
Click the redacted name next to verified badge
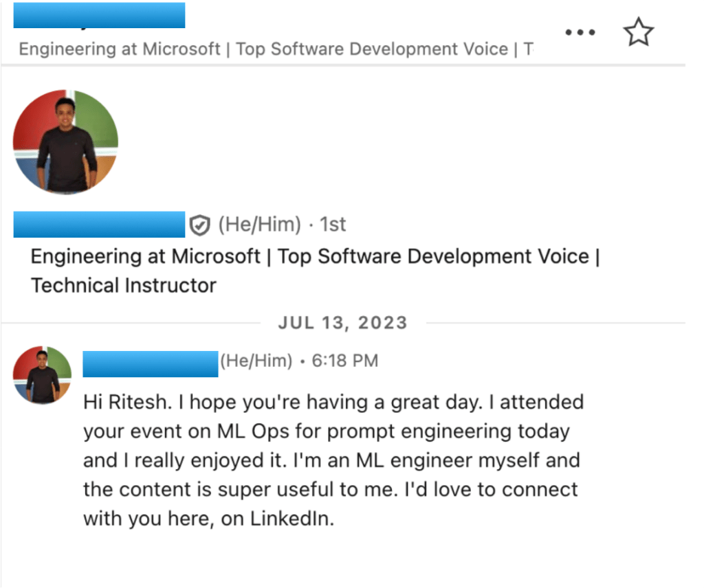pos(99,225)
